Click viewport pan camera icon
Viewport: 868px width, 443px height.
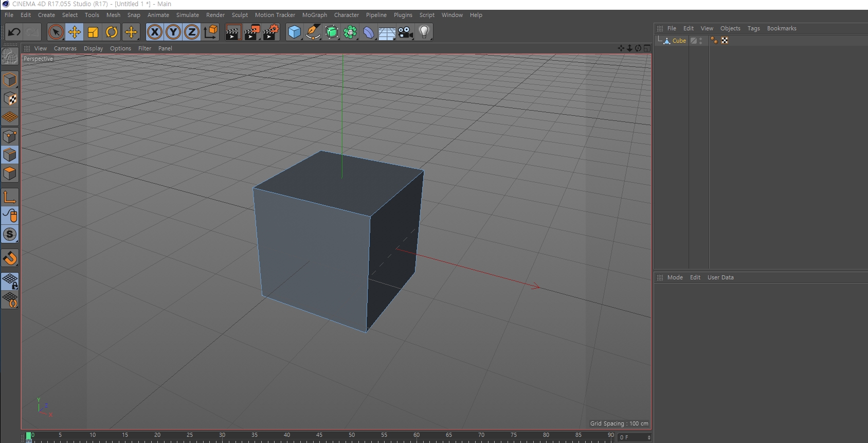(621, 48)
